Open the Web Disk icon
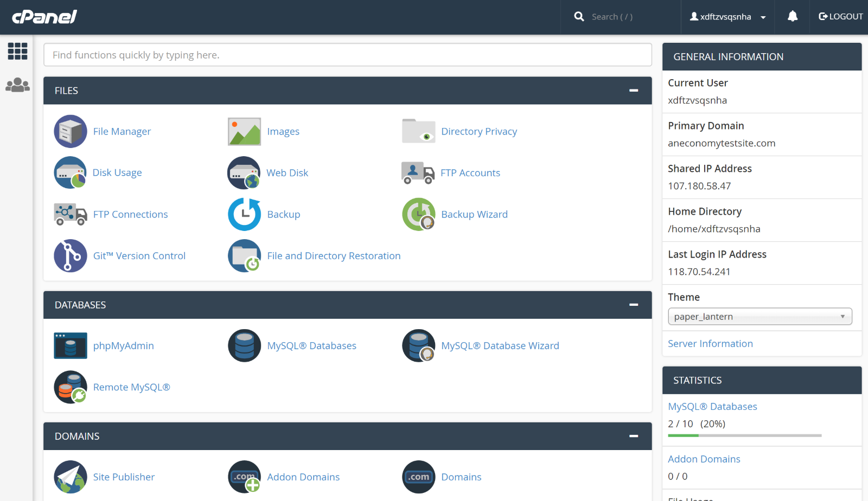The image size is (868, 501). point(244,172)
